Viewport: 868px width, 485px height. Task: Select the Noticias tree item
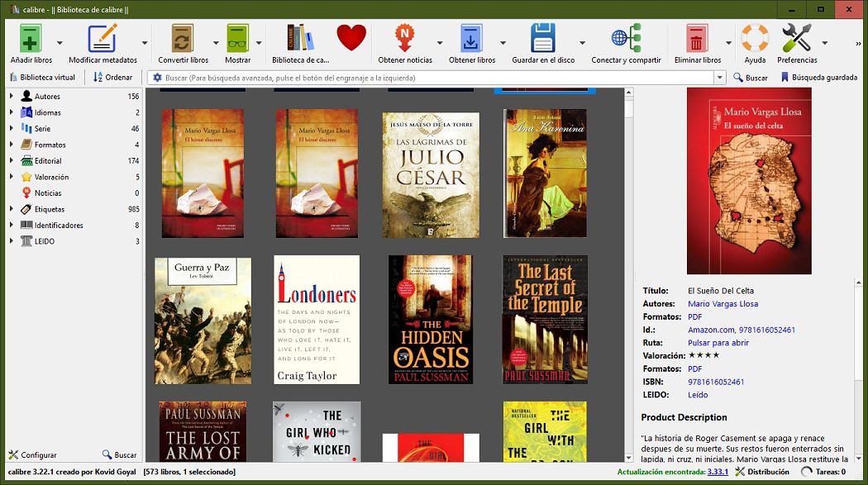click(48, 193)
